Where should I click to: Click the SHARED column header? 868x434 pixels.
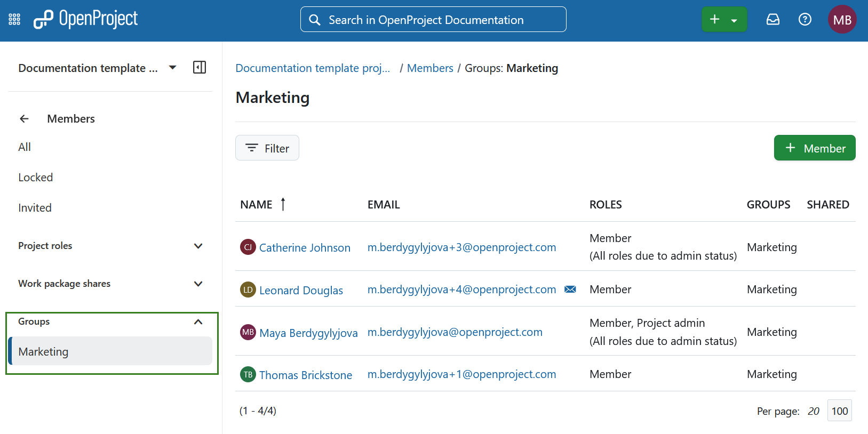(x=828, y=205)
